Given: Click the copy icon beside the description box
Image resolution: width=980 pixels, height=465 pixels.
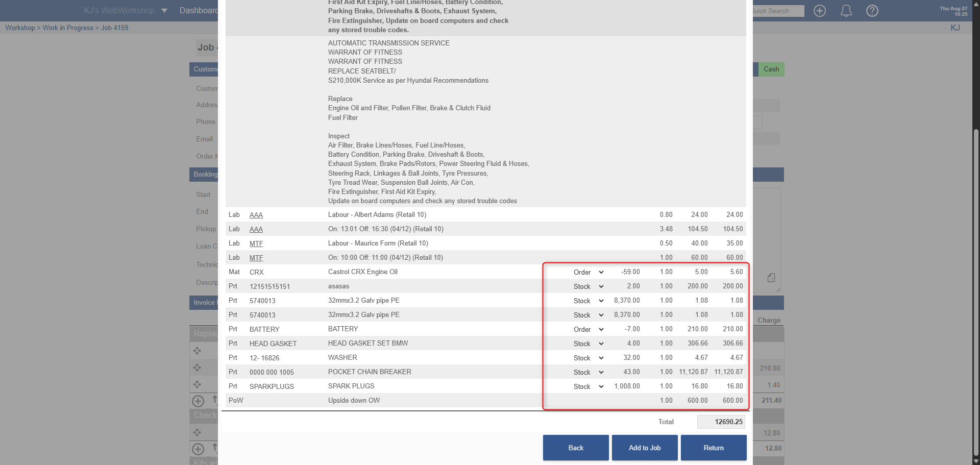Looking at the screenshot, I should click(x=771, y=278).
